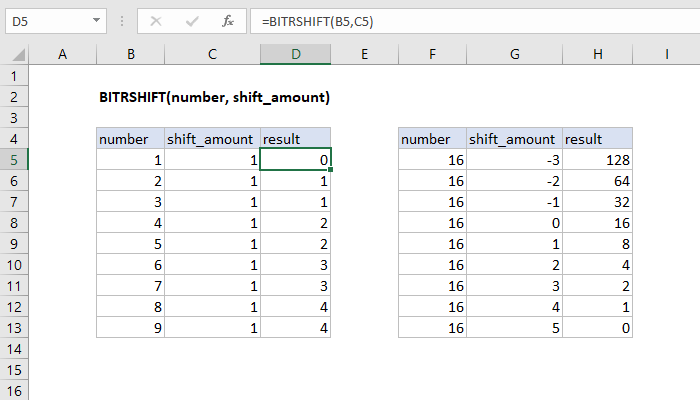Click cell H9 showing 8
Viewport: 700px width, 400px height.
(x=597, y=244)
